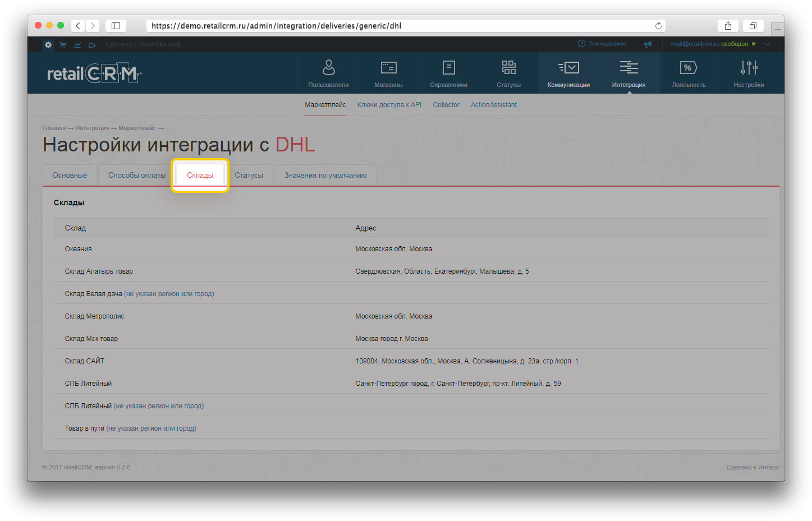Open Лояльность section
Screen dimensions: 812x521
[x=689, y=73]
